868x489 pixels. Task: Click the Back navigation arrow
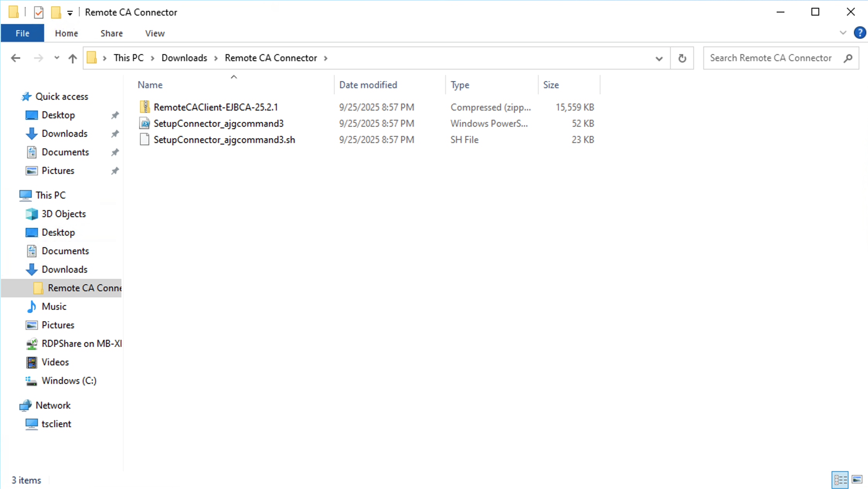tap(15, 58)
